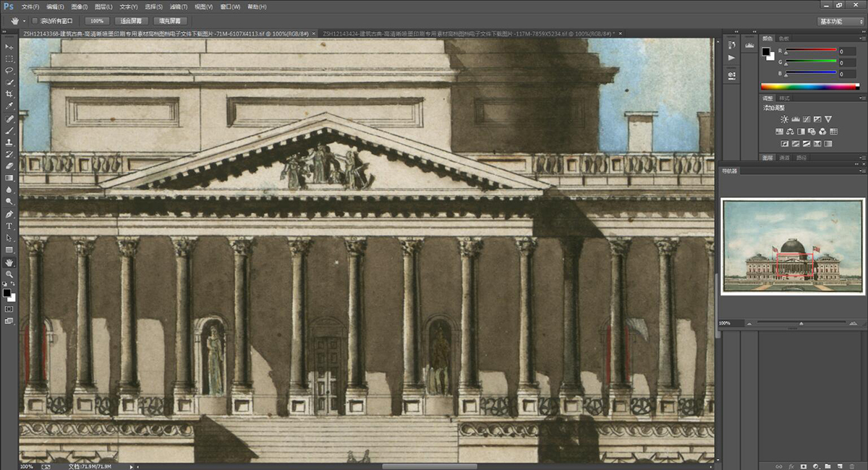Open the 文件(F) menu
Screen dimensions: 868x470
coord(30,7)
